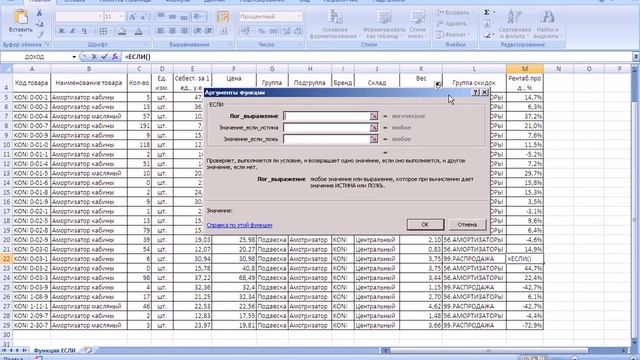Toggle bold (Ж) formatting
This screenshot has width=640, height=360.
(x=61, y=31)
